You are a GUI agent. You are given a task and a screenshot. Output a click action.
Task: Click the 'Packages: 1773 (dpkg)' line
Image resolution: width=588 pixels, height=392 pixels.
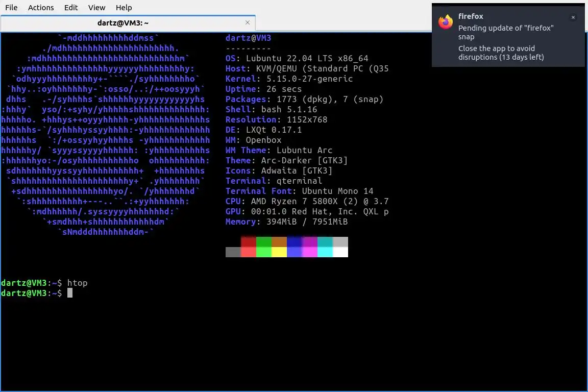304,99
